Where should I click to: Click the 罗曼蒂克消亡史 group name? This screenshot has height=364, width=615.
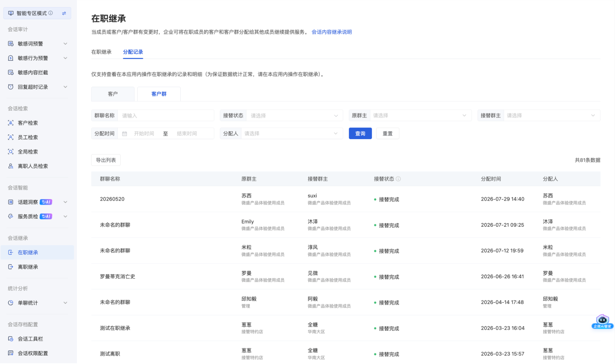(x=117, y=276)
